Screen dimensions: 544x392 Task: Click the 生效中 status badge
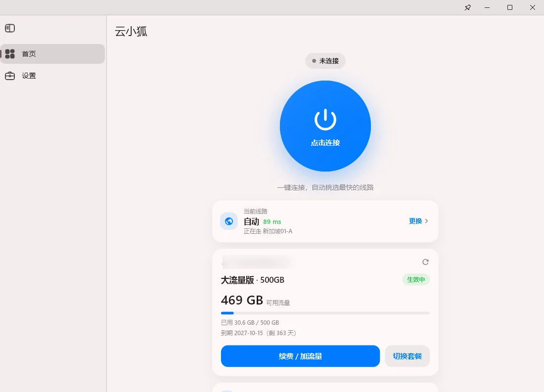[416, 280]
